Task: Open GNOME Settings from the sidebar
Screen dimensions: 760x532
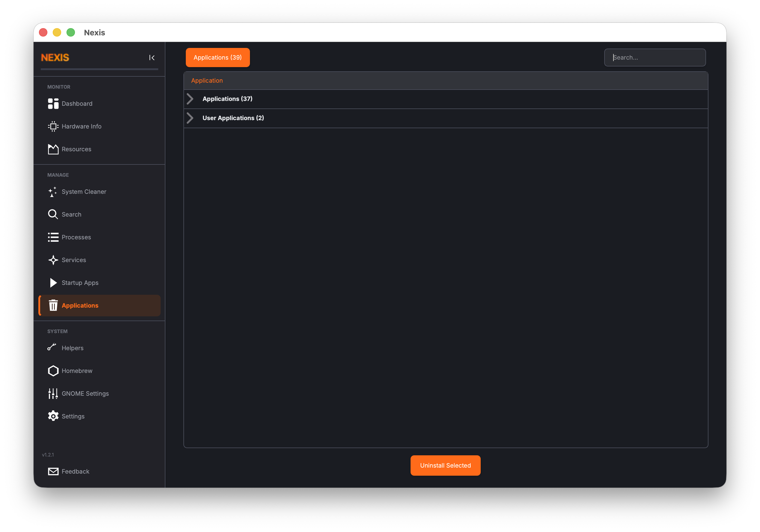Action: click(x=85, y=393)
